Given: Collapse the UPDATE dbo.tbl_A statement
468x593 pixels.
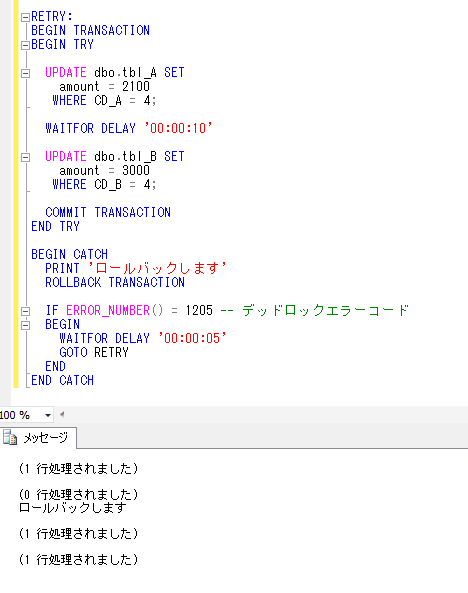Looking at the screenshot, I should [x=25, y=73].
